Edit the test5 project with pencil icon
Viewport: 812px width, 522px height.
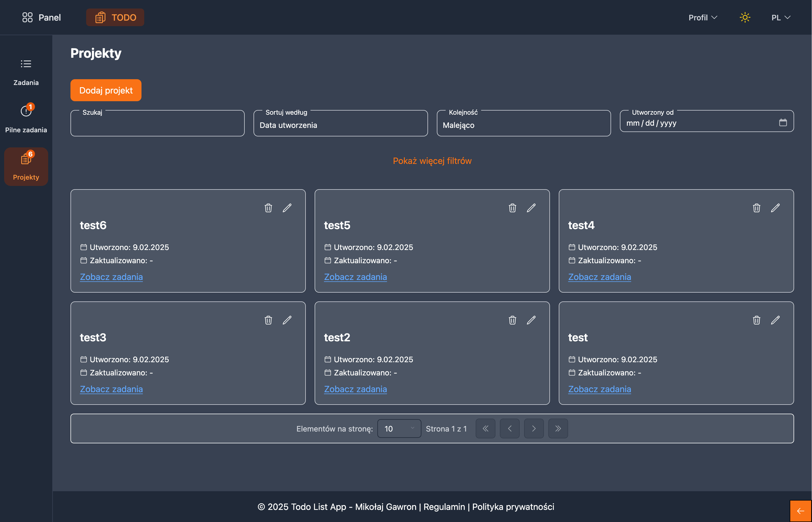point(531,208)
